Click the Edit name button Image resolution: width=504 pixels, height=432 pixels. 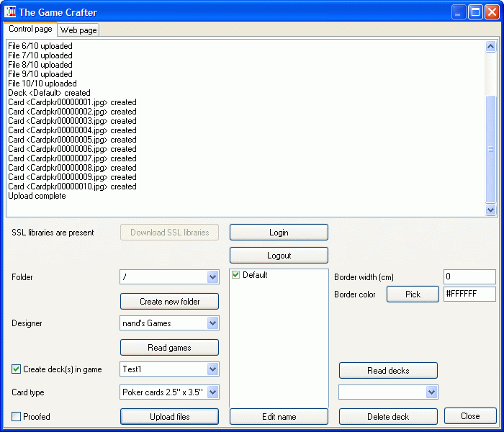(279, 417)
